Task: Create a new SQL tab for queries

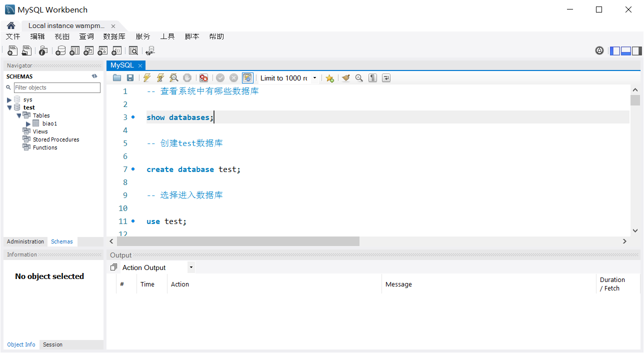Action: pyautogui.click(x=12, y=50)
